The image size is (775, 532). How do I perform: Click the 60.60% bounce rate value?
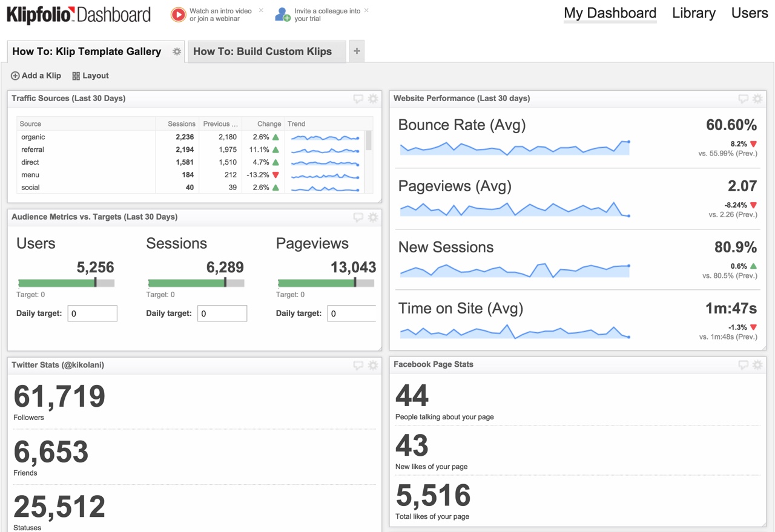pyautogui.click(x=731, y=125)
